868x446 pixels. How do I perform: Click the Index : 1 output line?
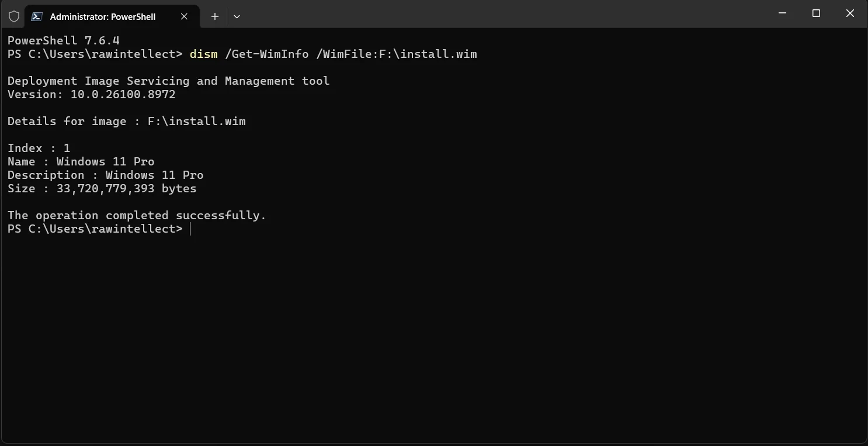click(39, 148)
